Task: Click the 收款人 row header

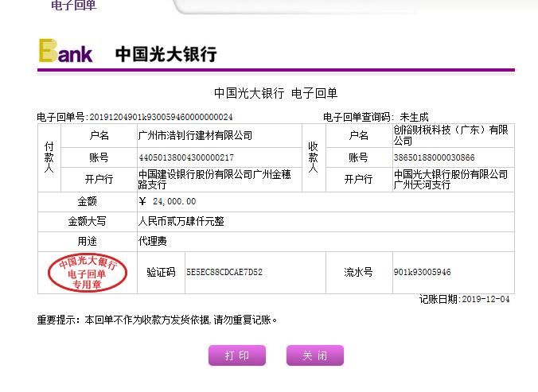Action: [x=314, y=157]
